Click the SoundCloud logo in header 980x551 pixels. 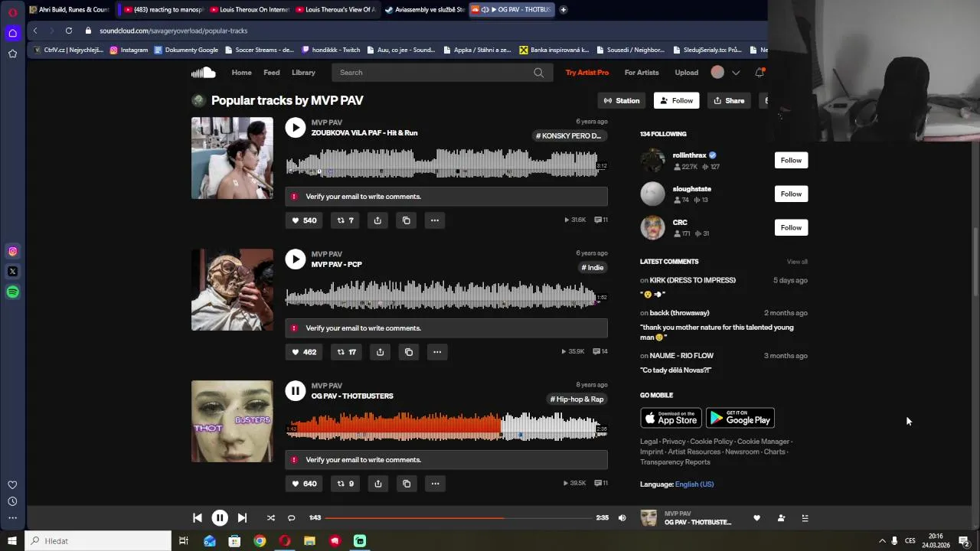pos(203,73)
